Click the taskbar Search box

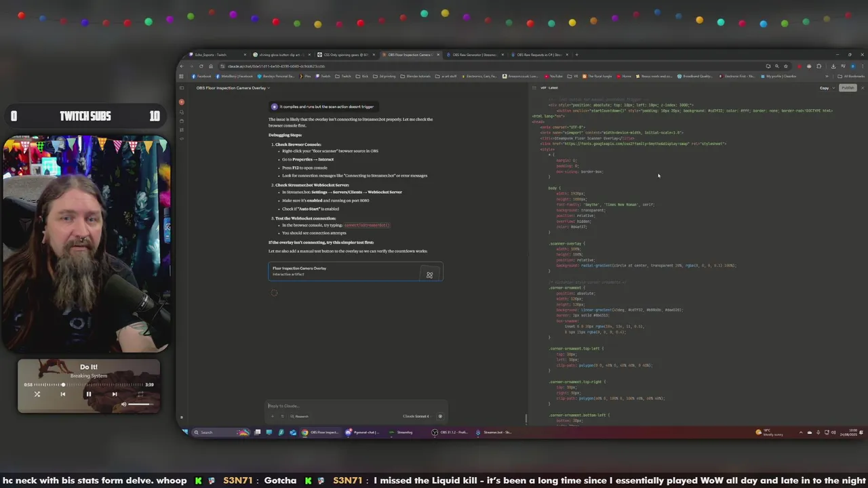[221, 432]
